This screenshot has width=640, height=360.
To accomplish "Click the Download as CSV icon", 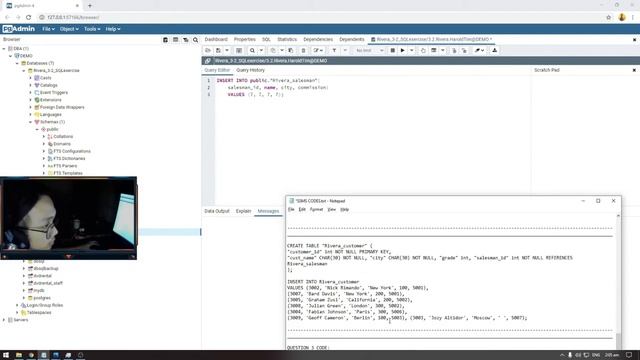I will 494,50.
